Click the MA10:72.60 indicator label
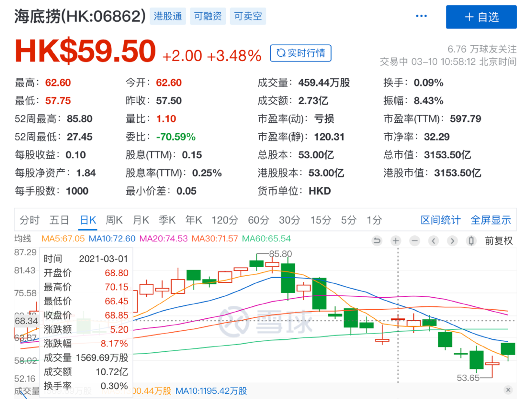 pos(112,239)
